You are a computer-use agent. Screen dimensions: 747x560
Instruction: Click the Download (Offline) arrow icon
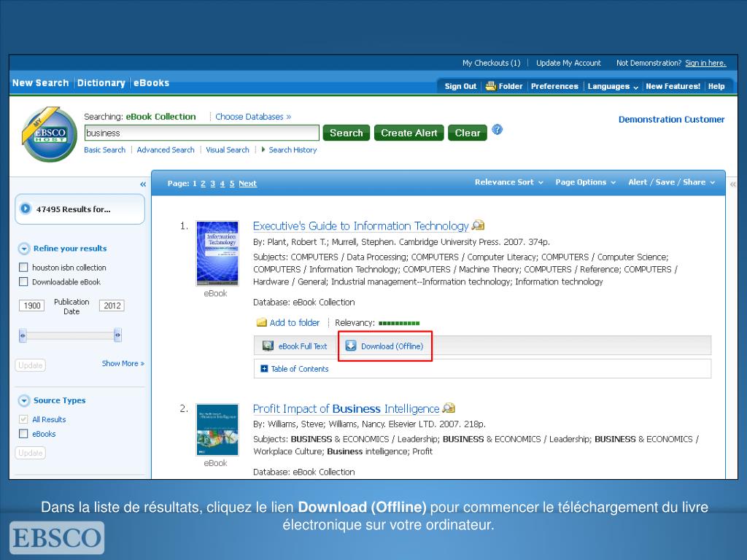(351, 346)
